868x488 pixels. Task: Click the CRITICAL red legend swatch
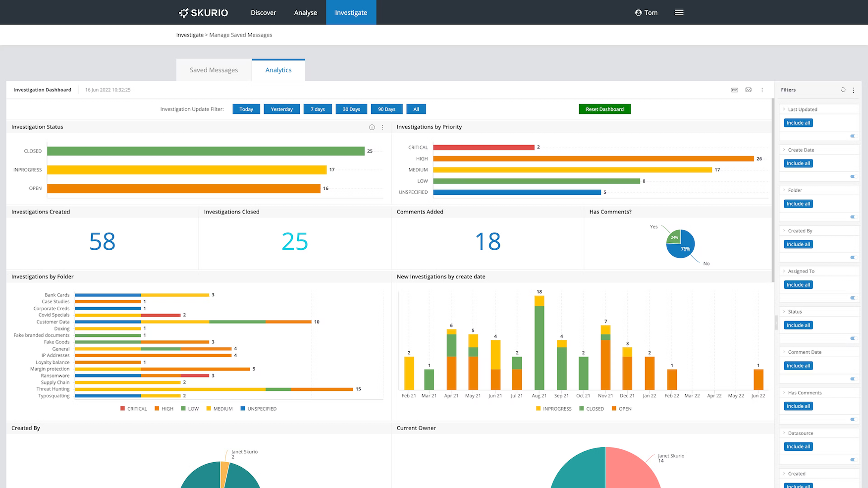pyautogui.click(x=123, y=409)
